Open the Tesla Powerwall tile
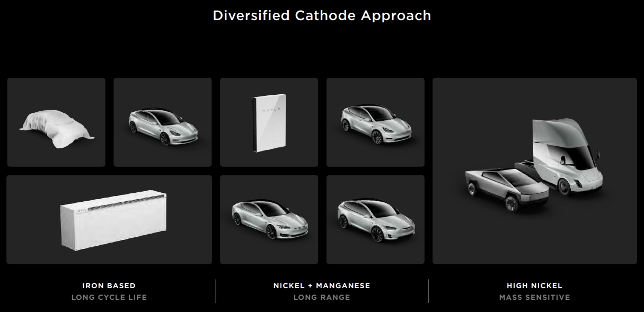This screenshot has height=312, width=644. [269, 122]
